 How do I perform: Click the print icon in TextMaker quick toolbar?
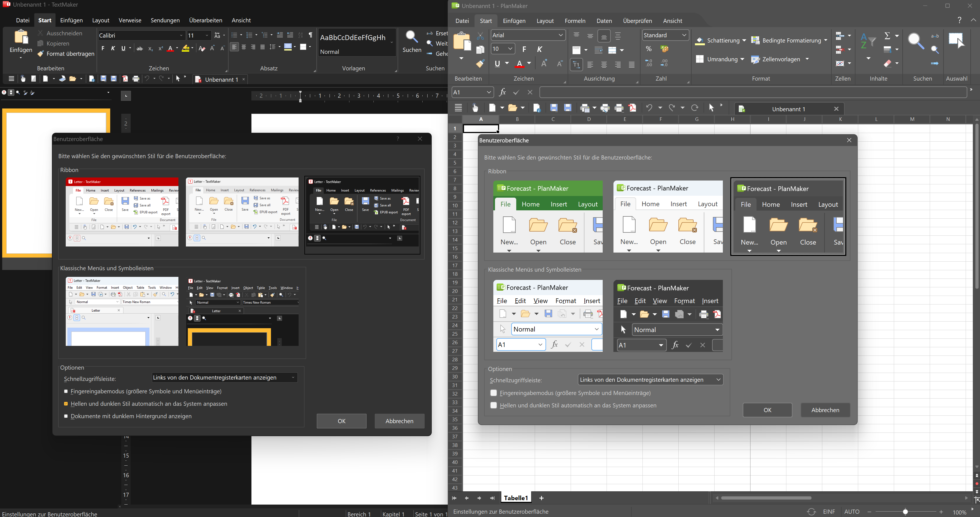[136, 79]
